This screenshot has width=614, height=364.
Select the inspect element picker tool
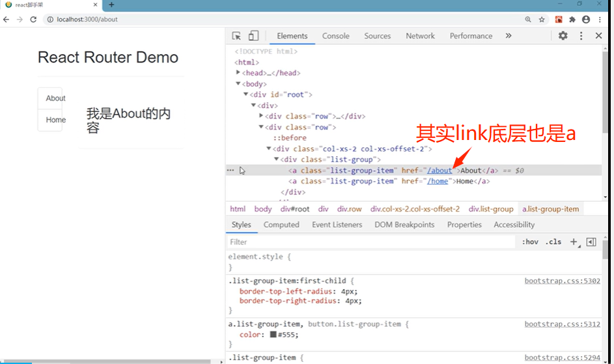pos(236,36)
